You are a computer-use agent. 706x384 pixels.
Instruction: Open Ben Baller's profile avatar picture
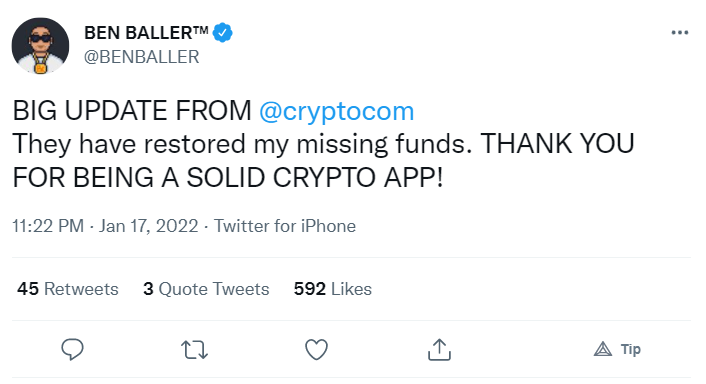click(40, 45)
